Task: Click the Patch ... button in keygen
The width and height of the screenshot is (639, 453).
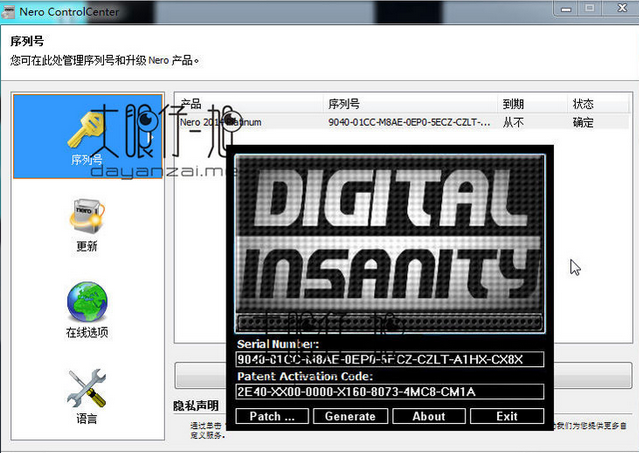Action: click(x=272, y=416)
